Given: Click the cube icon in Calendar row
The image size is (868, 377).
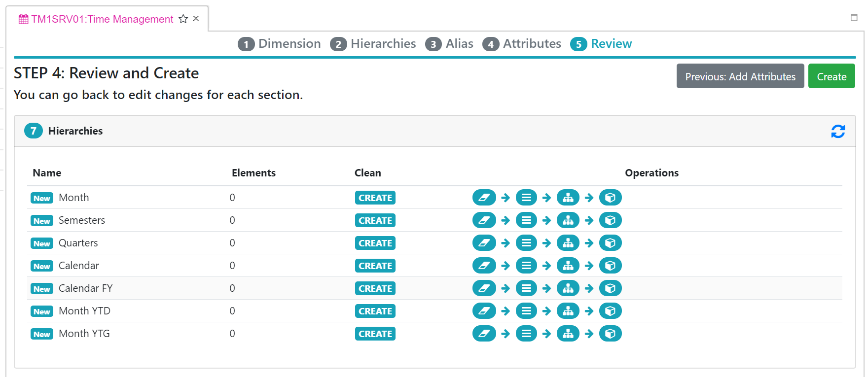Looking at the screenshot, I should pyautogui.click(x=610, y=266).
